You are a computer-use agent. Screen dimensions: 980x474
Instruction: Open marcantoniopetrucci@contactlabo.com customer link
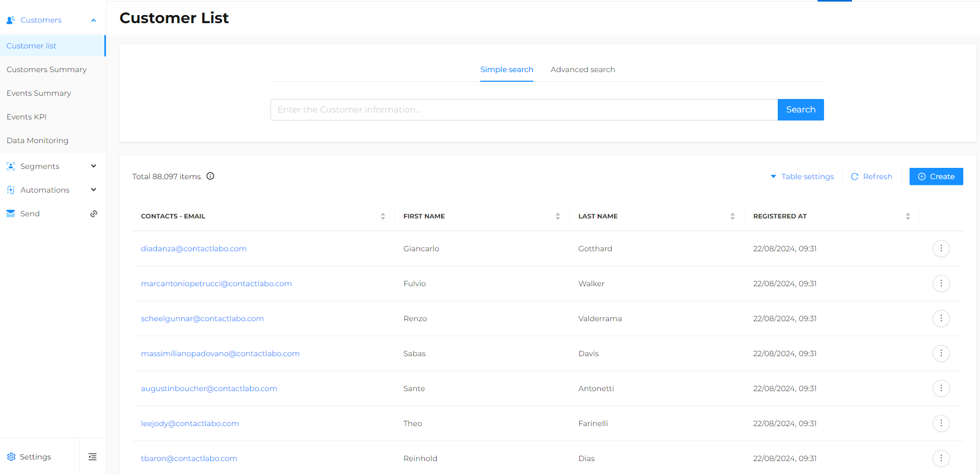click(x=216, y=284)
